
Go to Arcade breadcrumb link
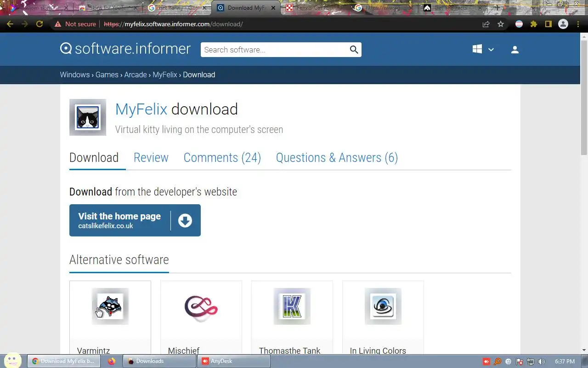tap(136, 75)
